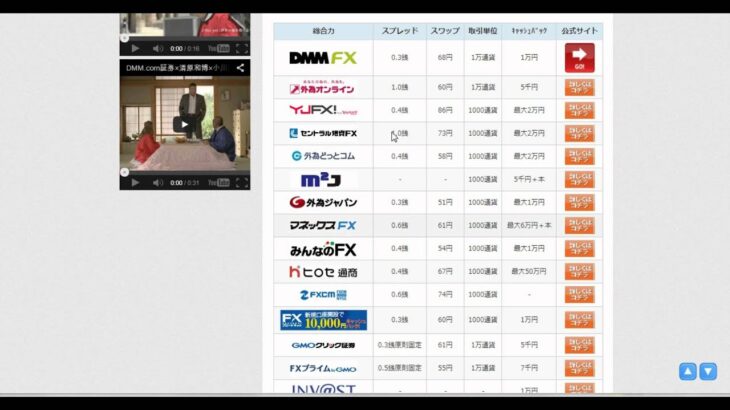
Task: Mute the lower video's volume icon
Action: tap(157, 183)
